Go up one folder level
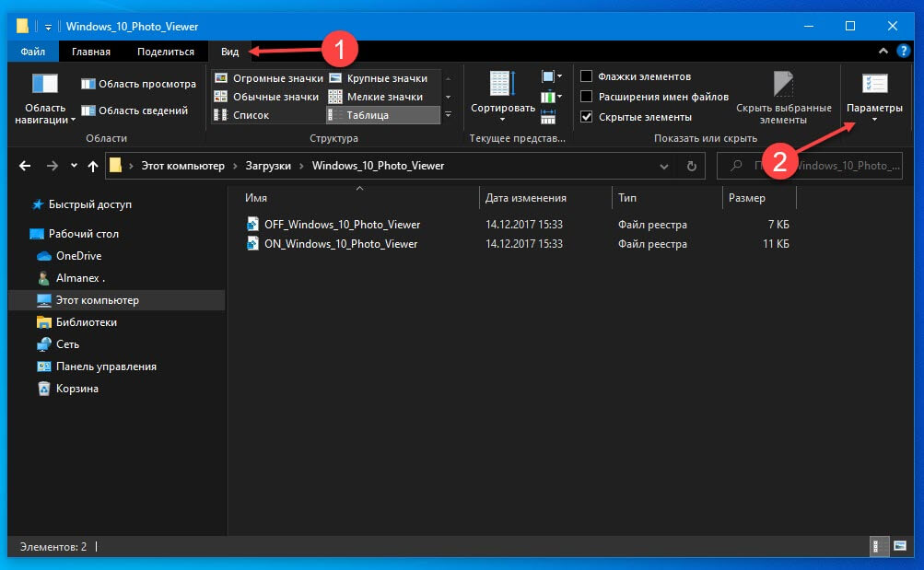 coord(92,166)
